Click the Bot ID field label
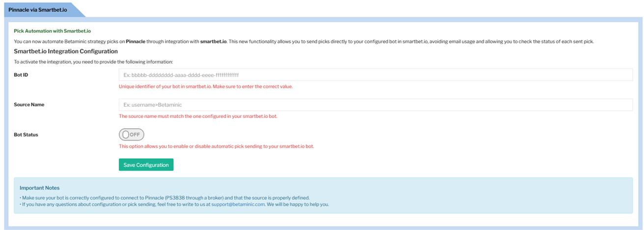The width and height of the screenshot is (644, 230). pos(21,75)
